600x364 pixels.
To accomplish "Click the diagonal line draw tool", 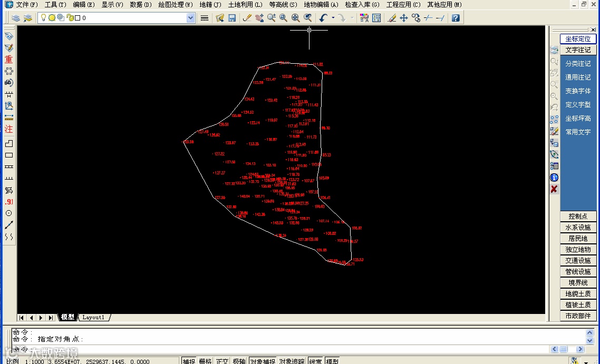I will [x=9, y=225].
